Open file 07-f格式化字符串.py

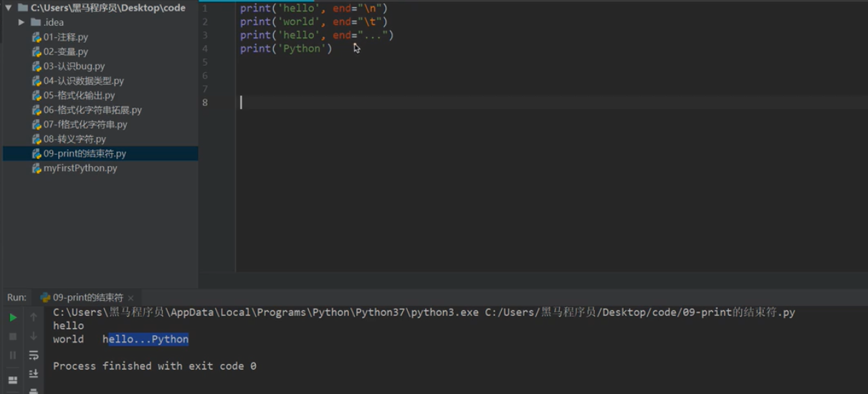point(85,125)
